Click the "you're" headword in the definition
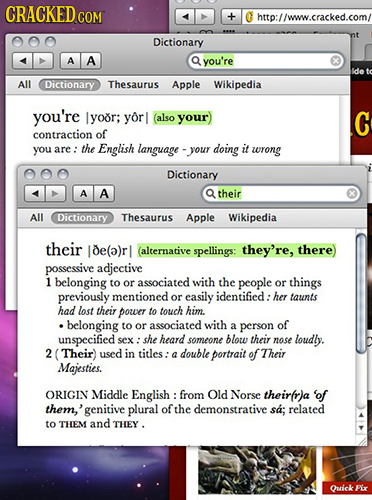This screenshot has width=372, height=500. [56, 117]
